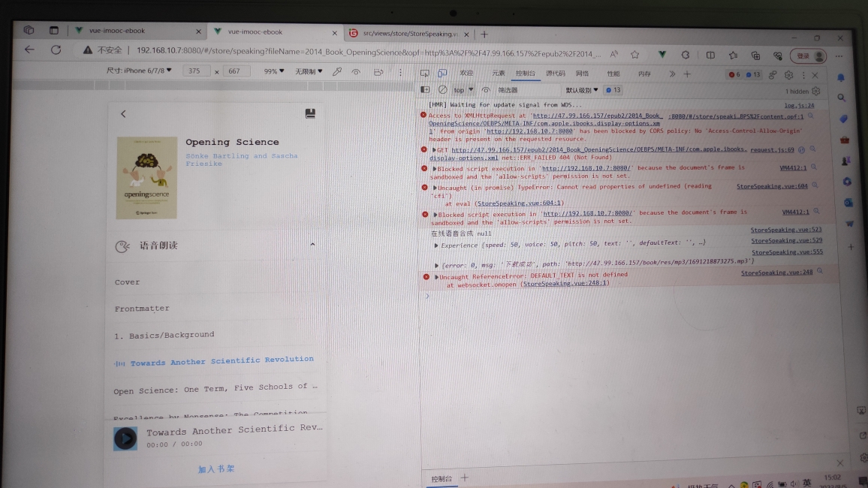Switch to the 欢迎 DevTools tab
Screen dimensions: 868x488
466,73
